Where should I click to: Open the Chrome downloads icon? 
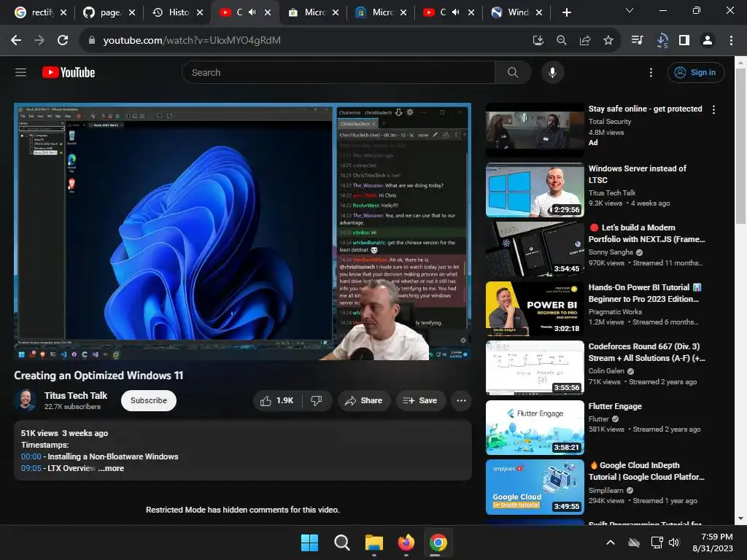[661, 41]
